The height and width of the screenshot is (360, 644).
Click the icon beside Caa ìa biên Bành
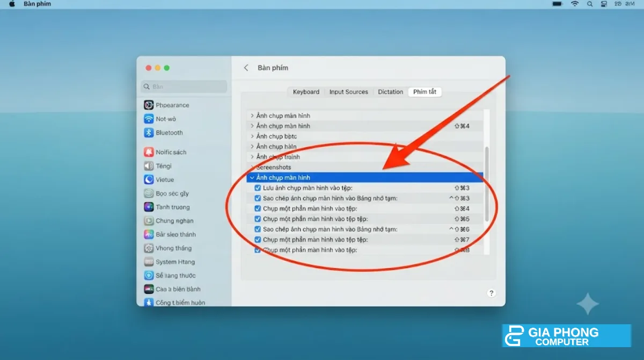pyautogui.click(x=149, y=289)
